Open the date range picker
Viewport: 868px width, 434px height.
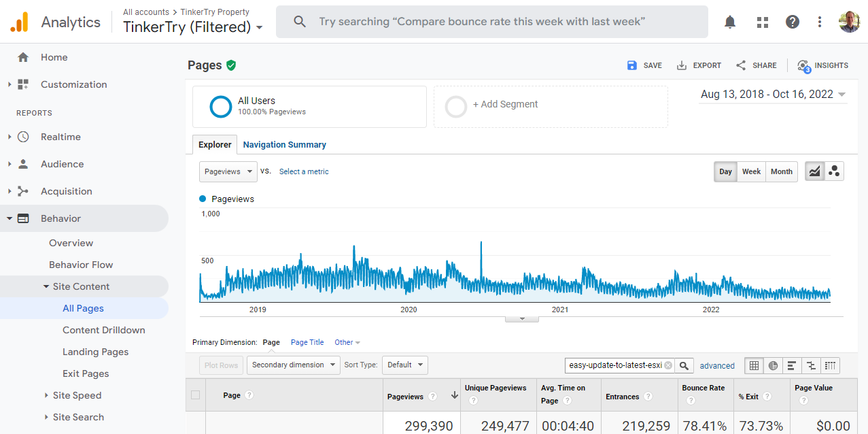coord(773,95)
